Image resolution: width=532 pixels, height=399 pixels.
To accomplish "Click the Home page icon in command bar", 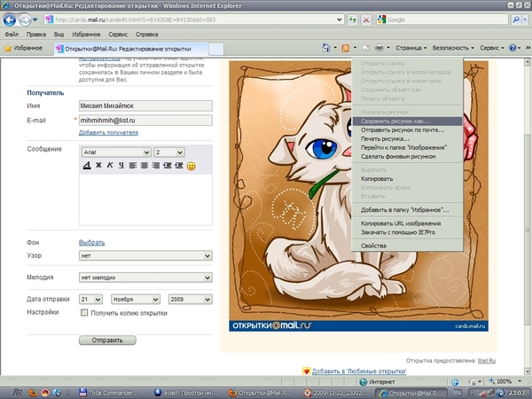I will point(325,48).
